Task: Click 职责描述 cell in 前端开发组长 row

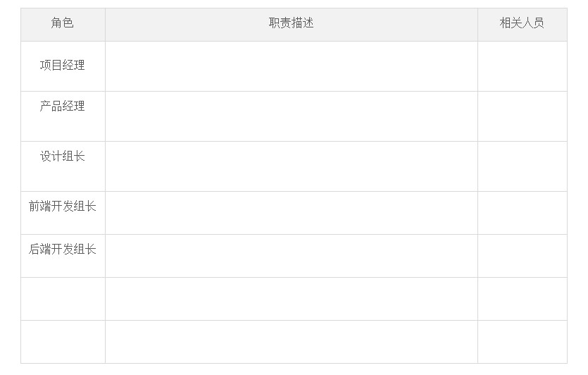Action: 291,213
